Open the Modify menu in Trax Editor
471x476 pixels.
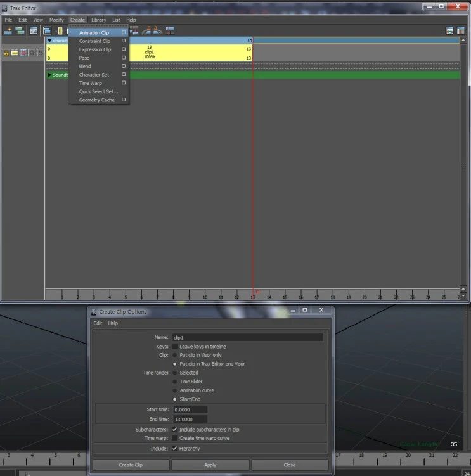click(x=56, y=20)
